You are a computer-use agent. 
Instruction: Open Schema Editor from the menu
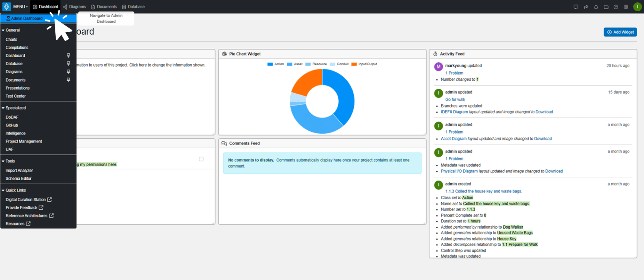pos(18,179)
